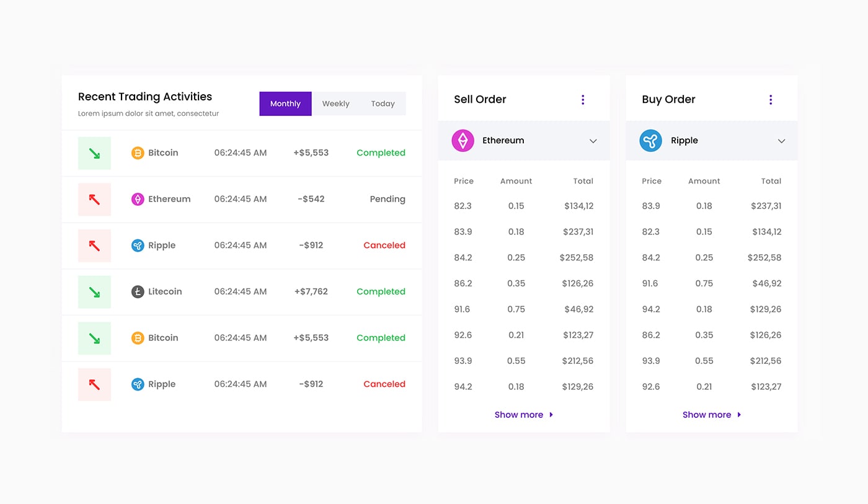Click the green arrow icon in the Litecoin row

(94, 291)
